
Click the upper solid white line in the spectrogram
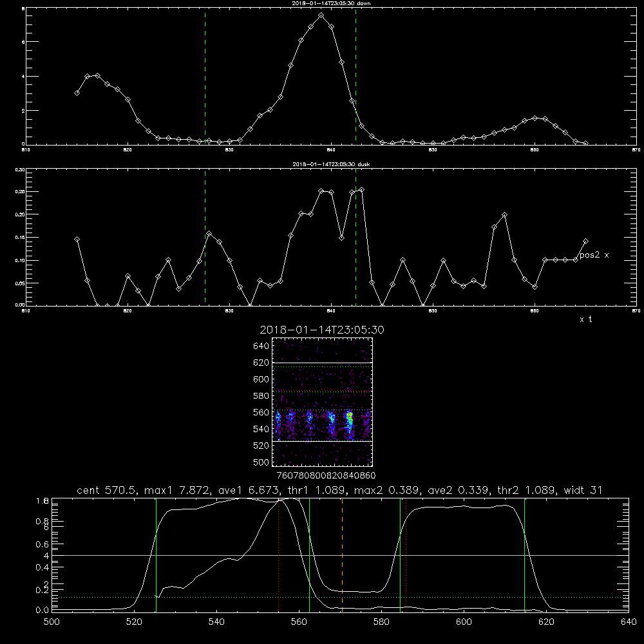click(323, 363)
